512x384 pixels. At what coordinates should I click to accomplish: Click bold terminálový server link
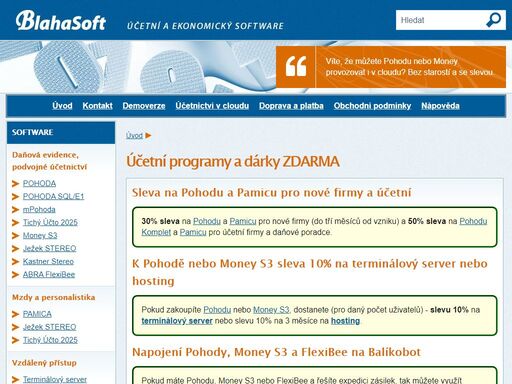click(177, 321)
